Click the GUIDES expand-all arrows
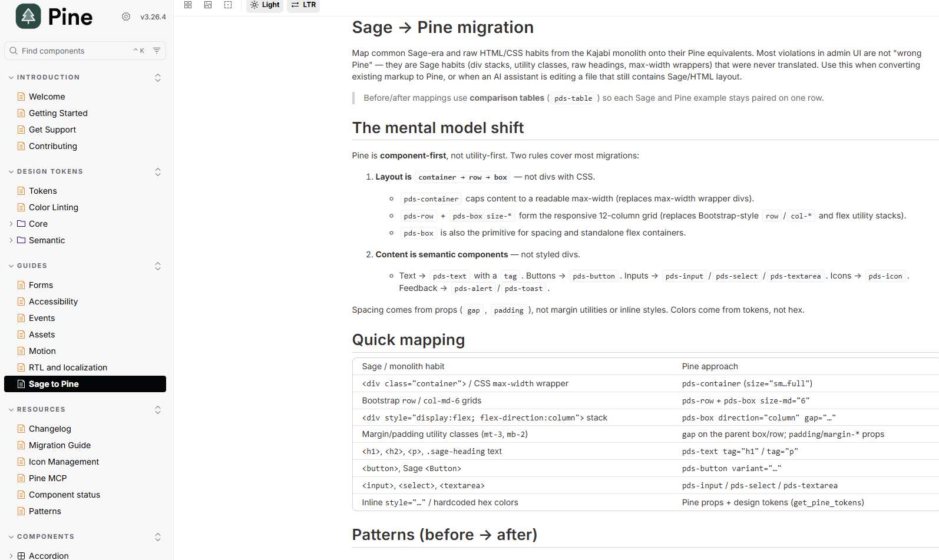The width and height of the screenshot is (939, 560). click(158, 266)
